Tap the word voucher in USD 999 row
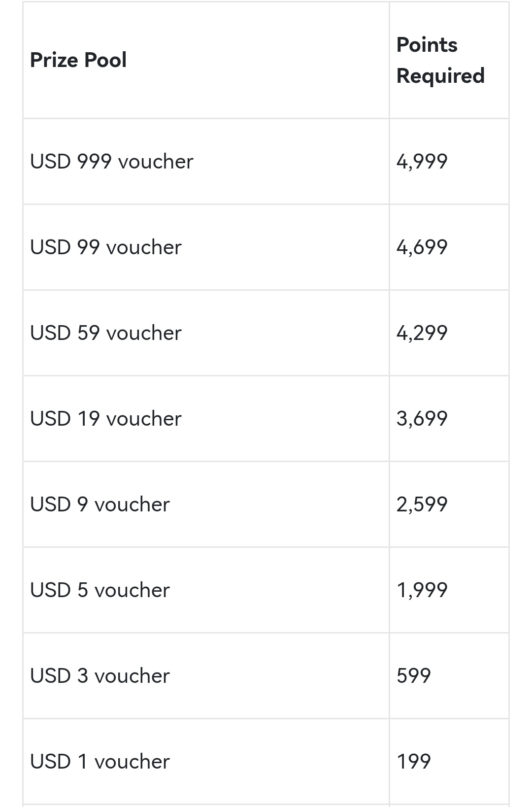532x807 pixels. click(156, 162)
